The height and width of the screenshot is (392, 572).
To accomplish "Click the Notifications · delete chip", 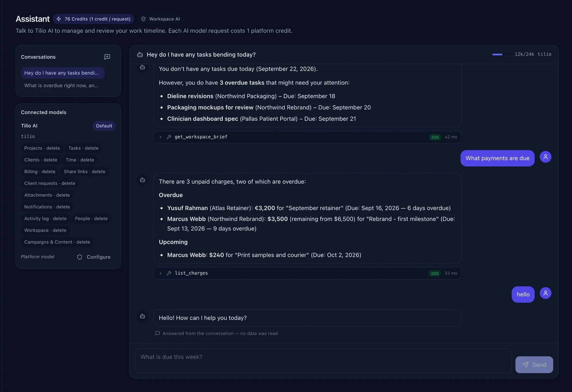I will point(47,207).
